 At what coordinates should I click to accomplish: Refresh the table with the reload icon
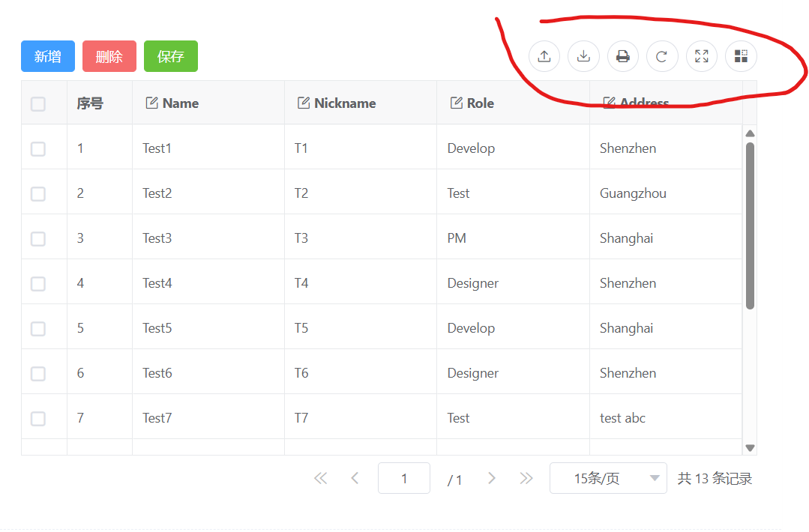pos(662,56)
